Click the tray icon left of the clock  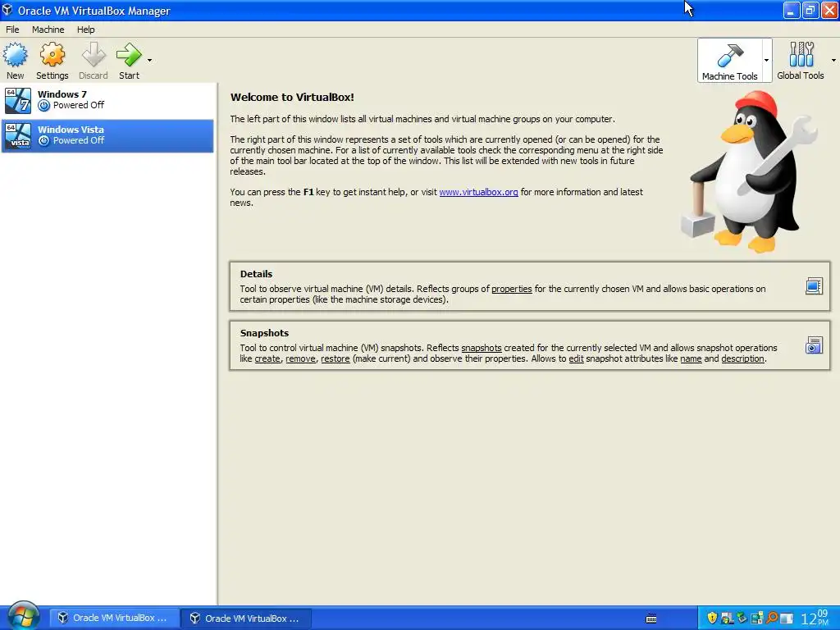pos(787,619)
